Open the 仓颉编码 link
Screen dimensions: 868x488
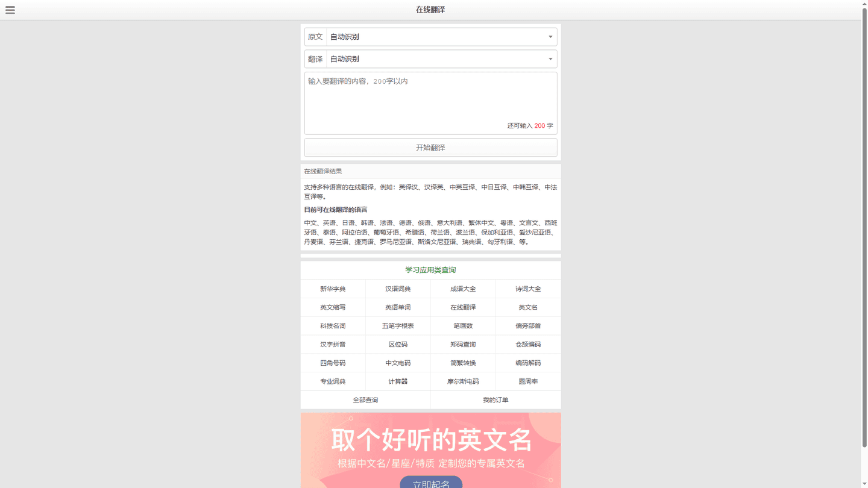528,345
